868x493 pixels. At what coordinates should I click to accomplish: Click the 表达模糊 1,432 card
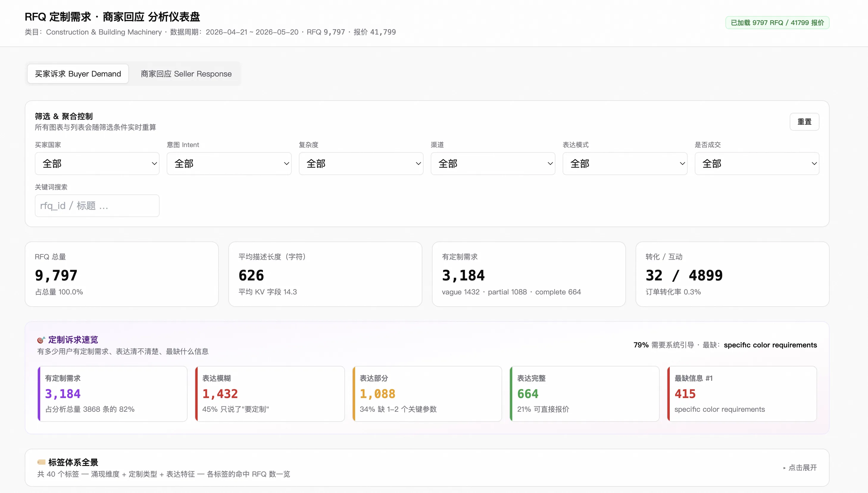click(x=270, y=394)
